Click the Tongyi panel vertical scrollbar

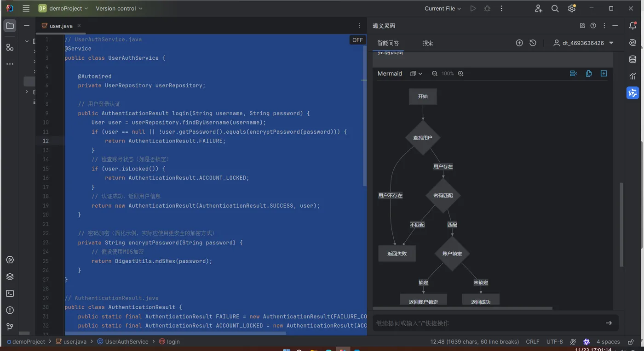[622, 225]
